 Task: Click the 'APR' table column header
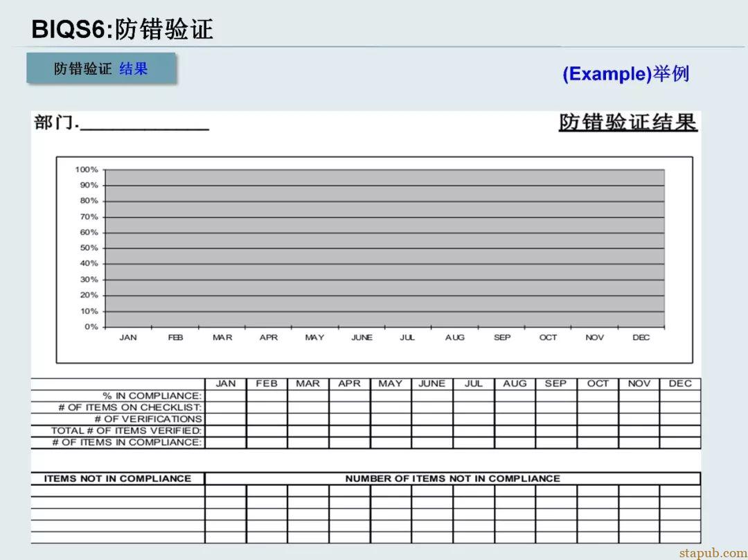[x=349, y=383]
